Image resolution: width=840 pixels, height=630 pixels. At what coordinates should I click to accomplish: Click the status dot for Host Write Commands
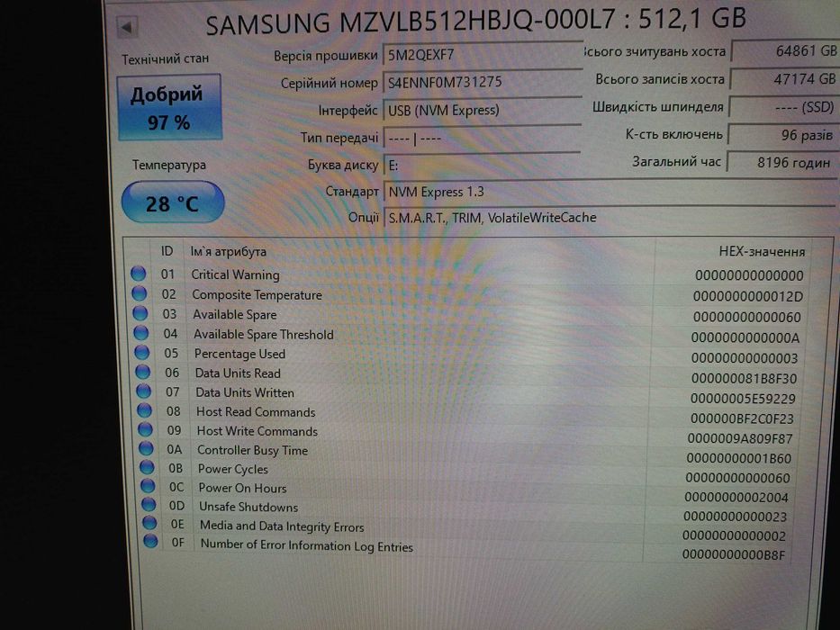[x=145, y=429]
